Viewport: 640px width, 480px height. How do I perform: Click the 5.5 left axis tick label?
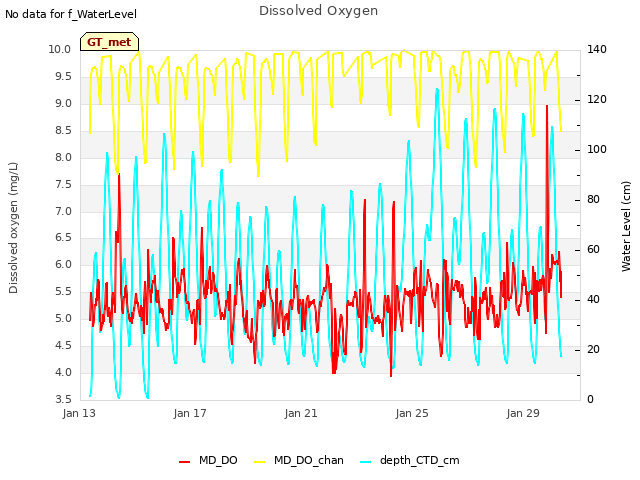[x=63, y=291]
